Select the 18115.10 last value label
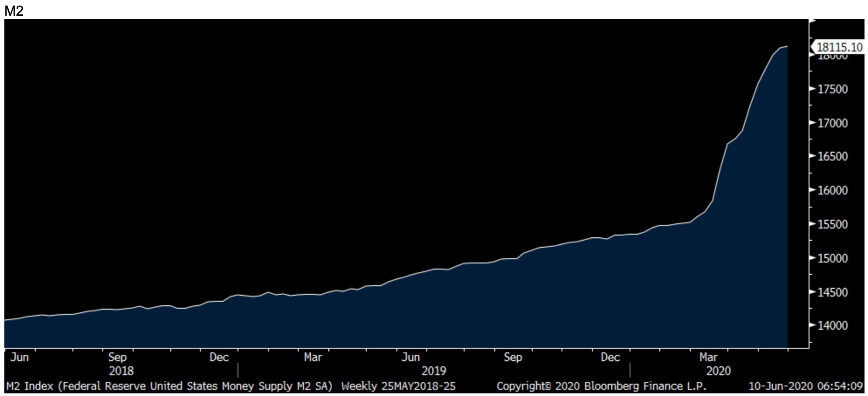The width and height of the screenshot is (868, 396). point(839,47)
